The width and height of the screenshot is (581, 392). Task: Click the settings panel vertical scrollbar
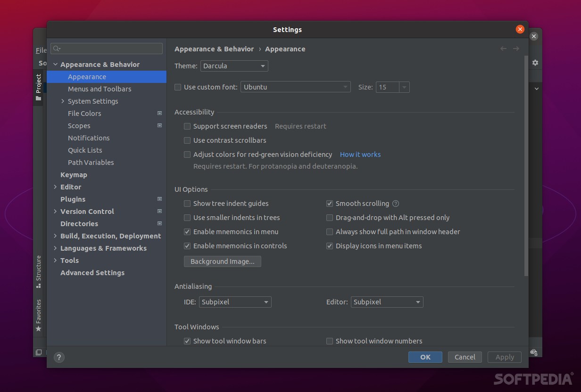pos(526,166)
